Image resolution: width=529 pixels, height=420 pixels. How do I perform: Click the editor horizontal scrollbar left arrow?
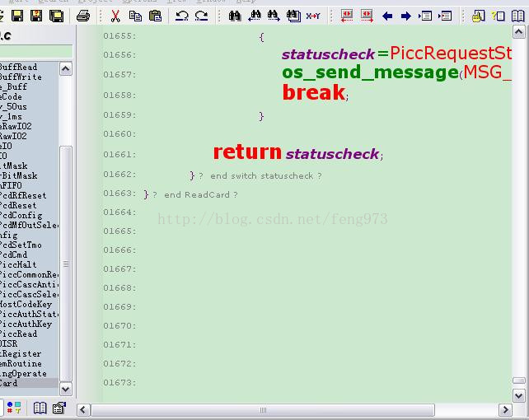[x=83, y=410]
